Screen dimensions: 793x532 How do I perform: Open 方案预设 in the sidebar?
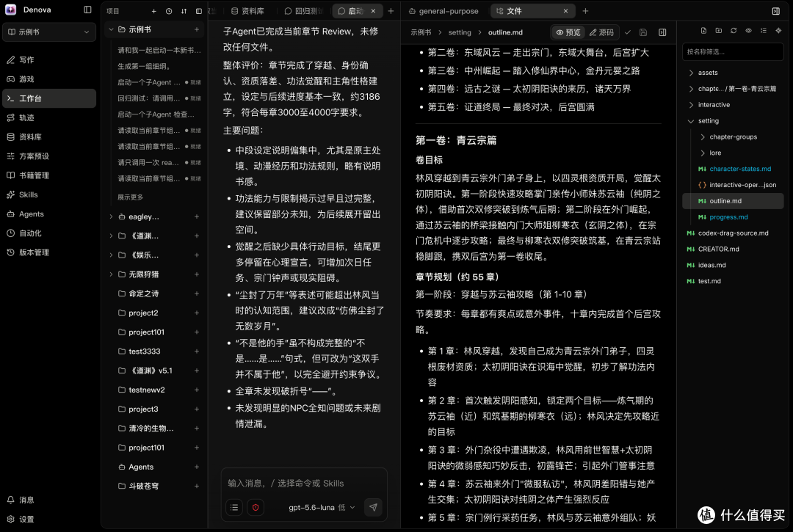(x=49, y=156)
